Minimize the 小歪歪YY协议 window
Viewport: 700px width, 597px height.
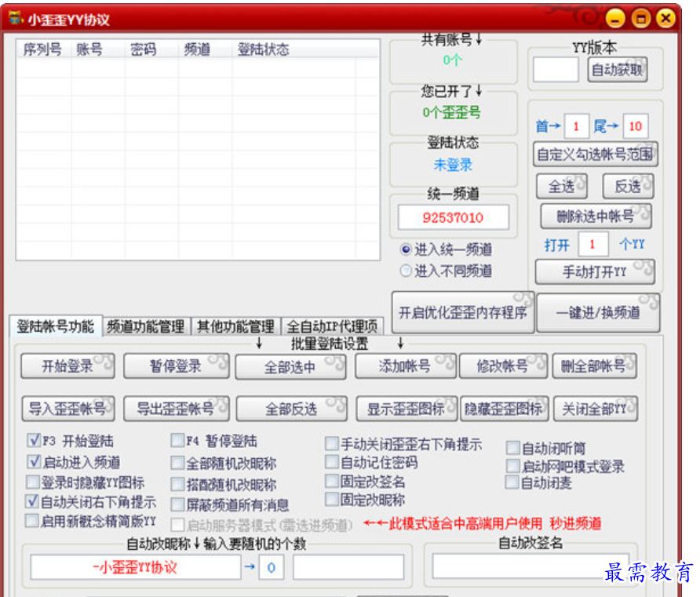coord(615,19)
